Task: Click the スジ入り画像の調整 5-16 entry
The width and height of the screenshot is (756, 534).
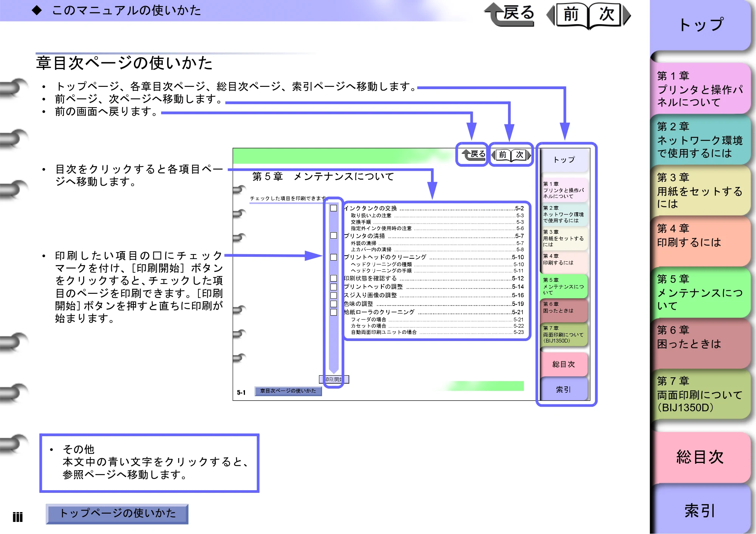Action: (434, 295)
